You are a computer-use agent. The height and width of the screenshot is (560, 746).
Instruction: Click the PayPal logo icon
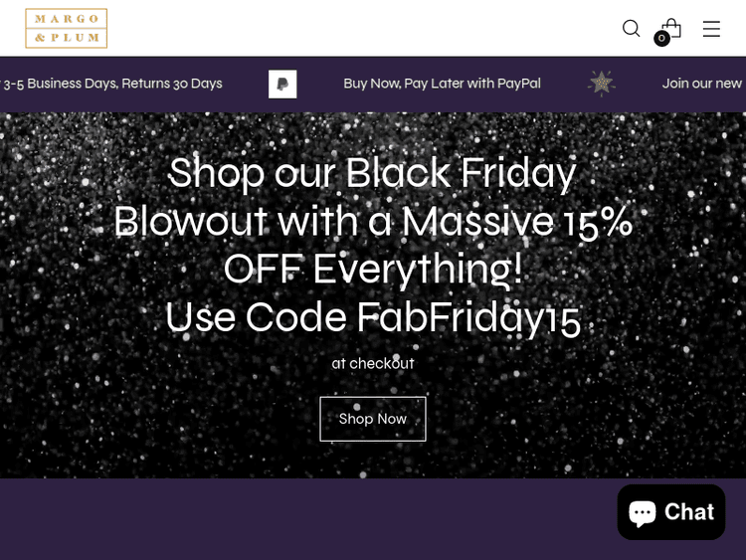point(282,84)
